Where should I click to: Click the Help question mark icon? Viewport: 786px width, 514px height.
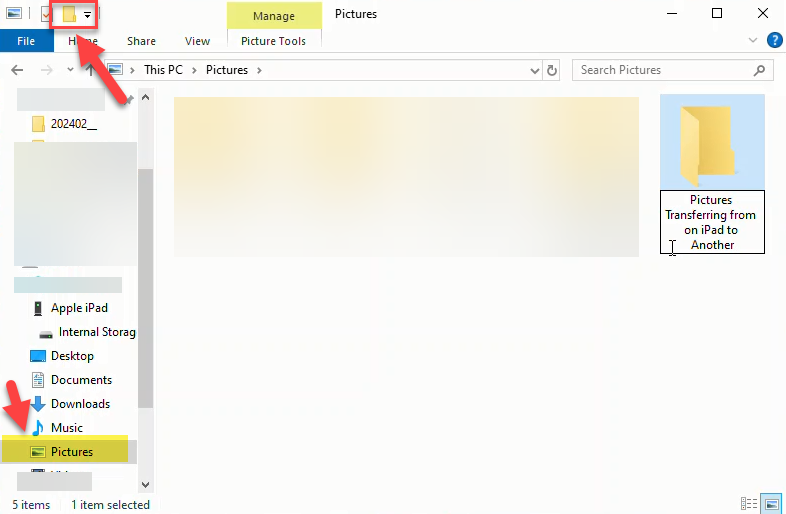click(x=774, y=41)
